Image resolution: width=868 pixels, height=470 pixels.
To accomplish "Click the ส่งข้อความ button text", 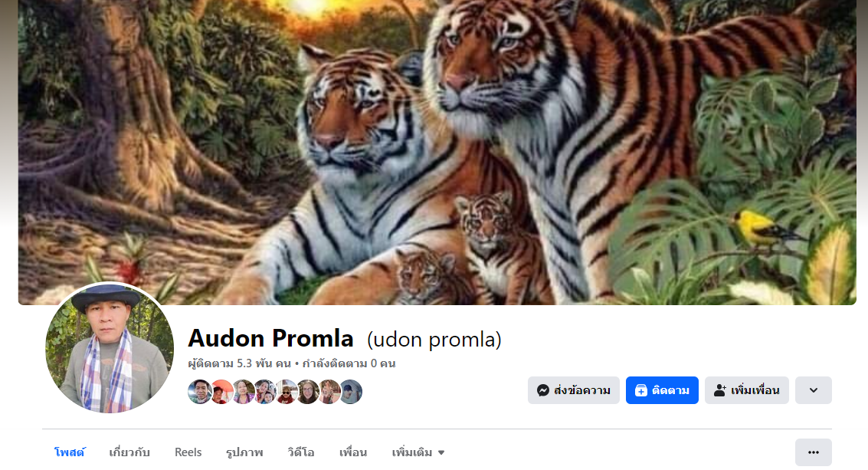I will coord(581,390).
